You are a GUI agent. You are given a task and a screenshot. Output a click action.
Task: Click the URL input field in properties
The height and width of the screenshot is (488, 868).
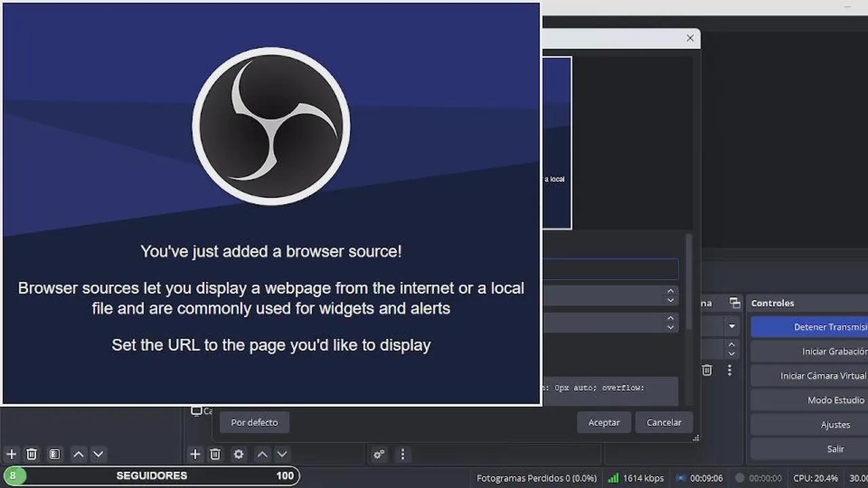tap(610, 269)
